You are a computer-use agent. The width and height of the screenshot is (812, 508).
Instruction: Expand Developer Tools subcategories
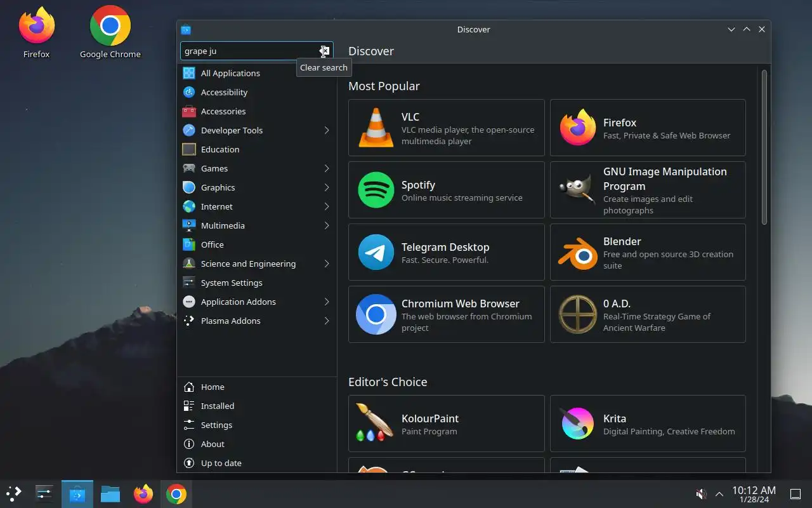click(327, 130)
